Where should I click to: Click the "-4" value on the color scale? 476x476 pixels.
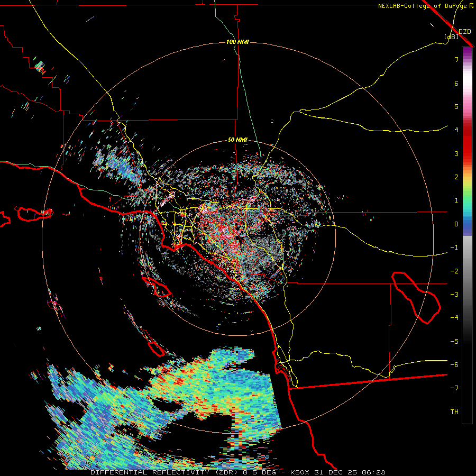pyautogui.click(x=454, y=318)
